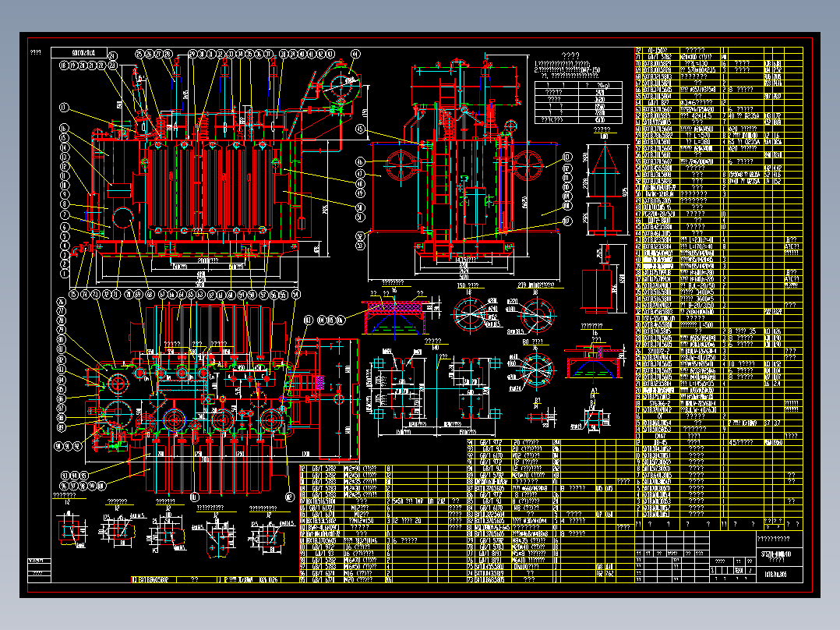Click the round conservator tank end on front elevation

342,86
